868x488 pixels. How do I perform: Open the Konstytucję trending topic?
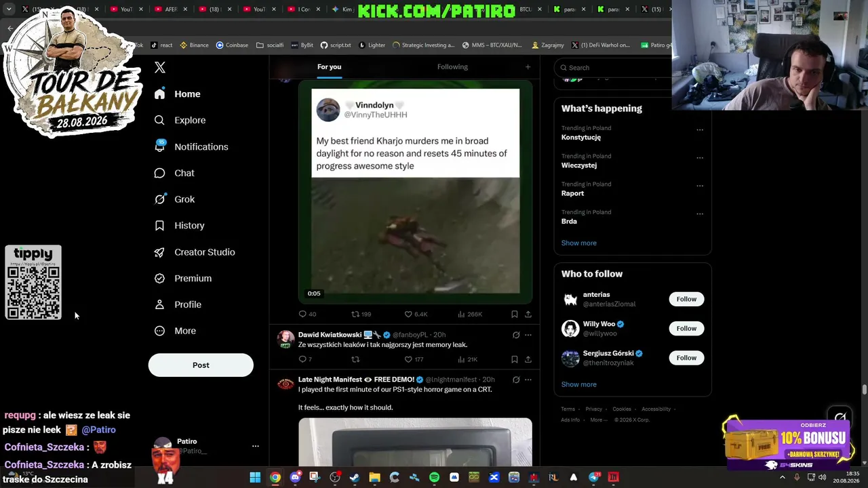(x=581, y=138)
